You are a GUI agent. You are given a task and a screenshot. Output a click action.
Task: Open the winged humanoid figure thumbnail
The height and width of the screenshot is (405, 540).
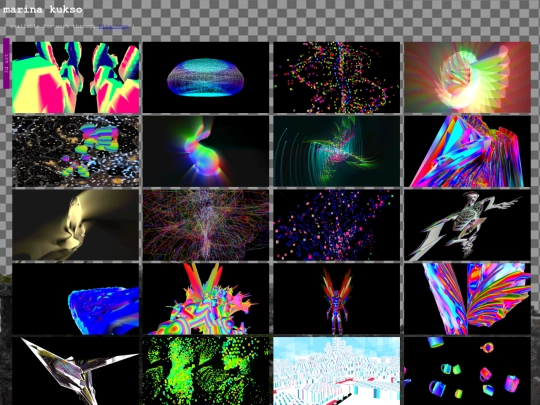tap(337, 299)
